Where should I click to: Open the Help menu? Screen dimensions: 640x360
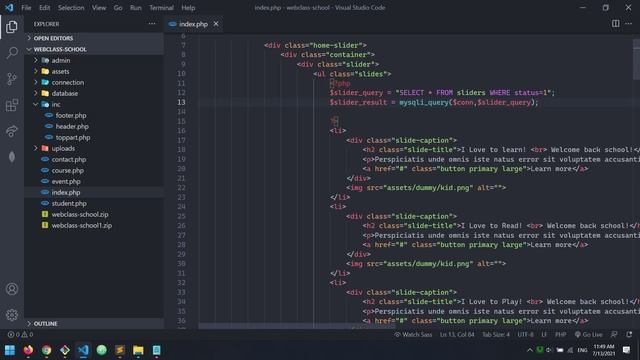pos(188,8)
